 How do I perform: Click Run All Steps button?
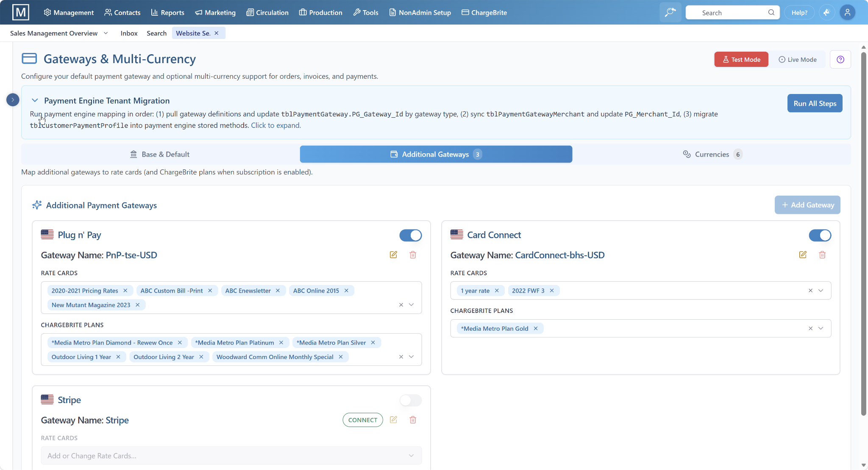(x=815, y=103)
